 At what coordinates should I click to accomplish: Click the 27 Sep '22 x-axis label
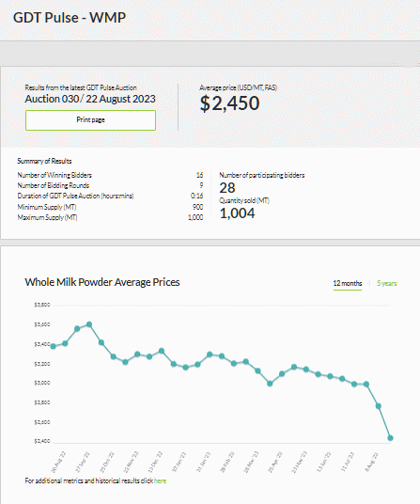(x=83, y=463)
